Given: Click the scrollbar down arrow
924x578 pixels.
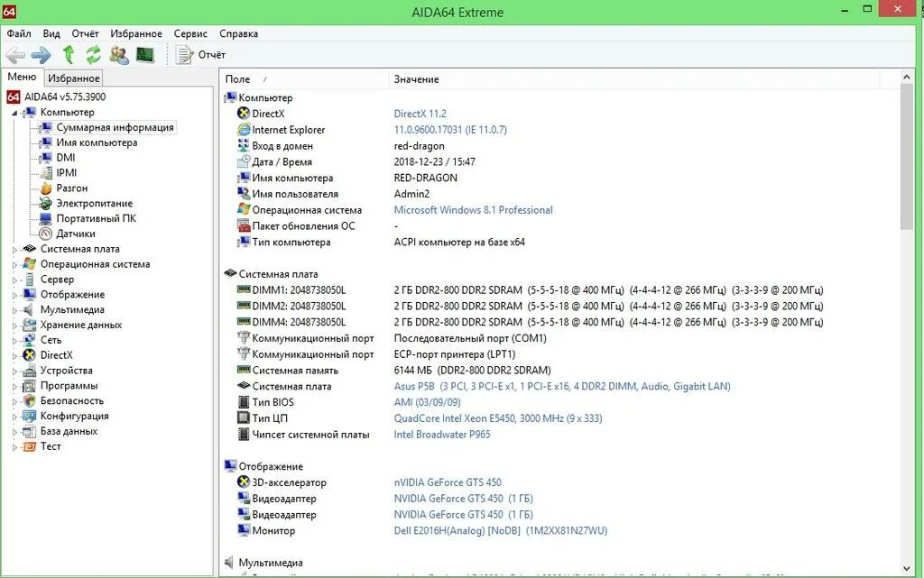Looking at the screenshot, I should click(x=906, y=568).
